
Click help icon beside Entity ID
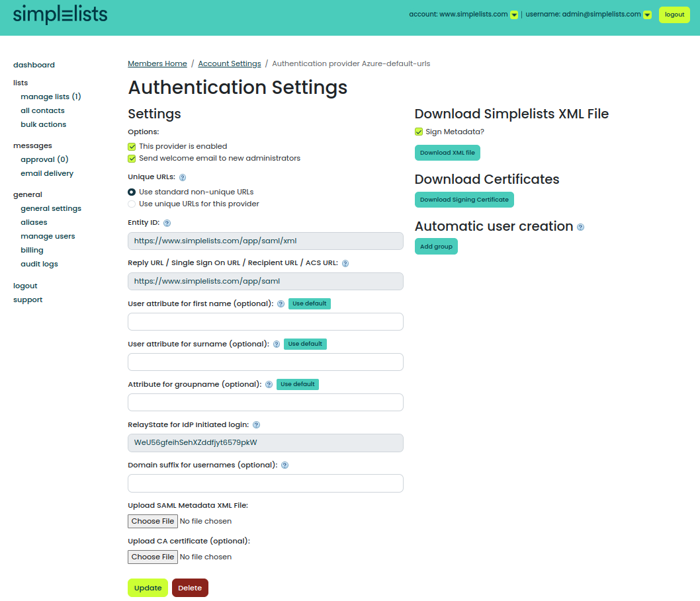point(167,223)
